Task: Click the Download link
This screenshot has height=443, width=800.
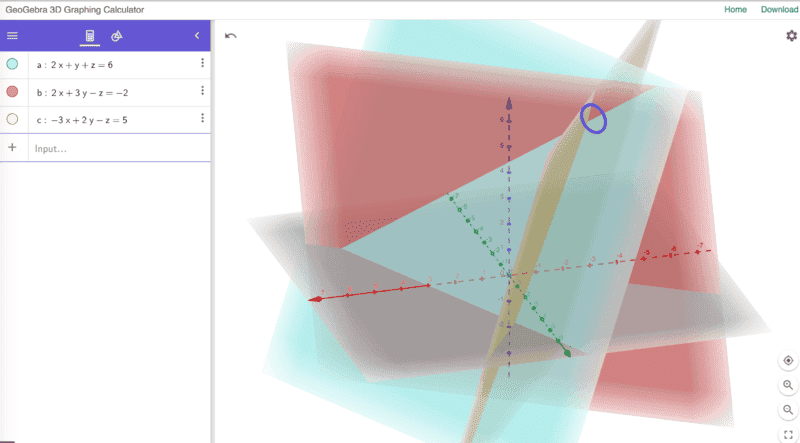Action: (x=779, y=9)
